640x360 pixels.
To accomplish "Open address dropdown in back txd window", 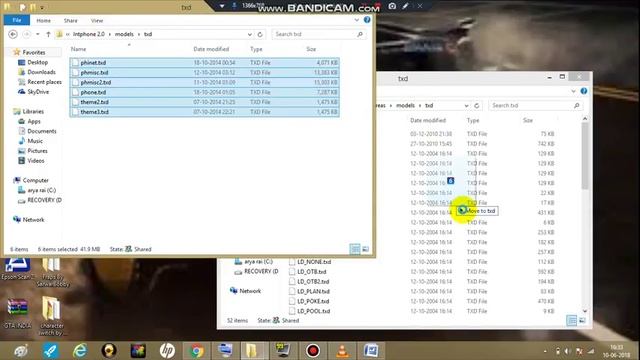I will coord(466,106).
